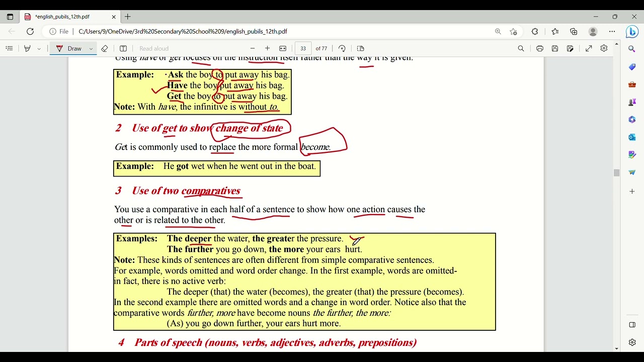Click the scrollbar down arrow
Image resolution: width=644 pixels, height=362 pixels.
click(x=616, y=348)
